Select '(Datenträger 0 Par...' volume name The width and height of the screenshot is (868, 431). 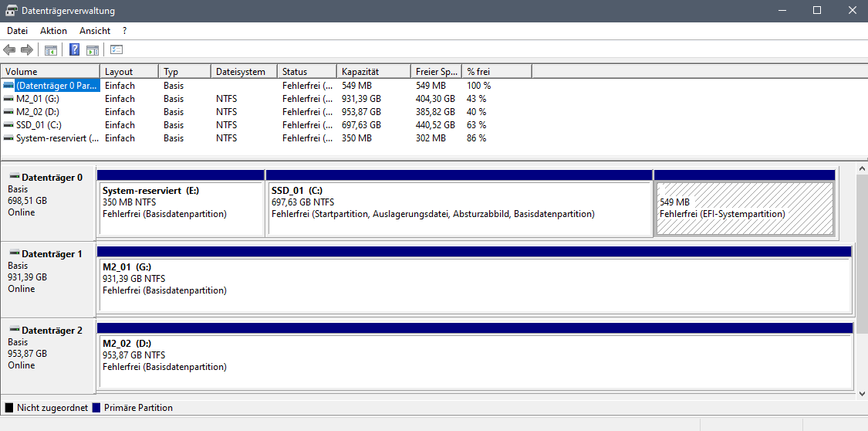pos(58,86)
